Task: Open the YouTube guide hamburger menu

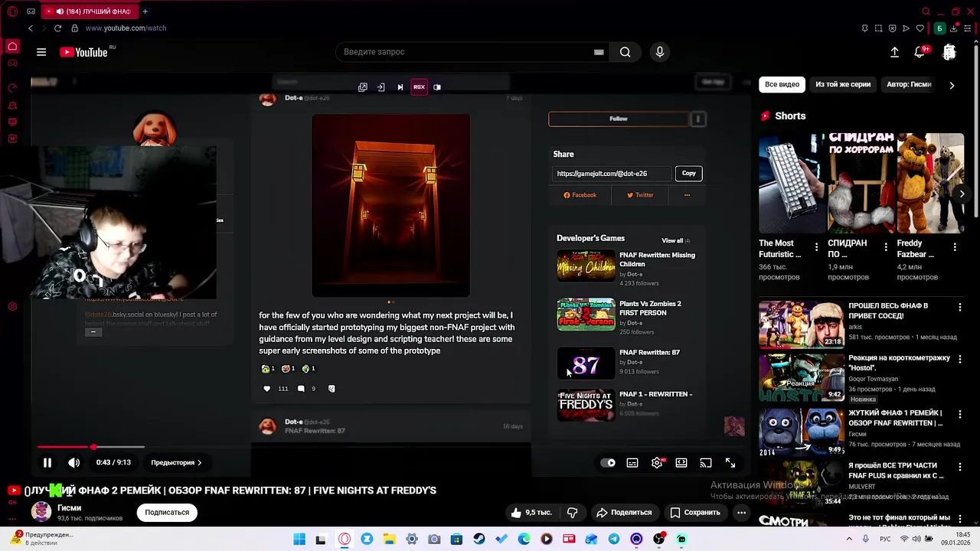Action: pos(41,52)
